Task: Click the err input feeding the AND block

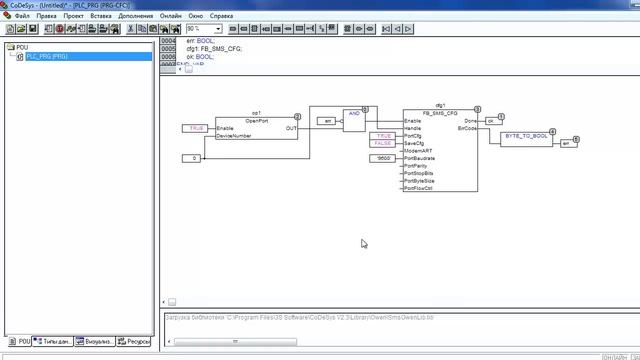Action: click(x=327, y=121)
